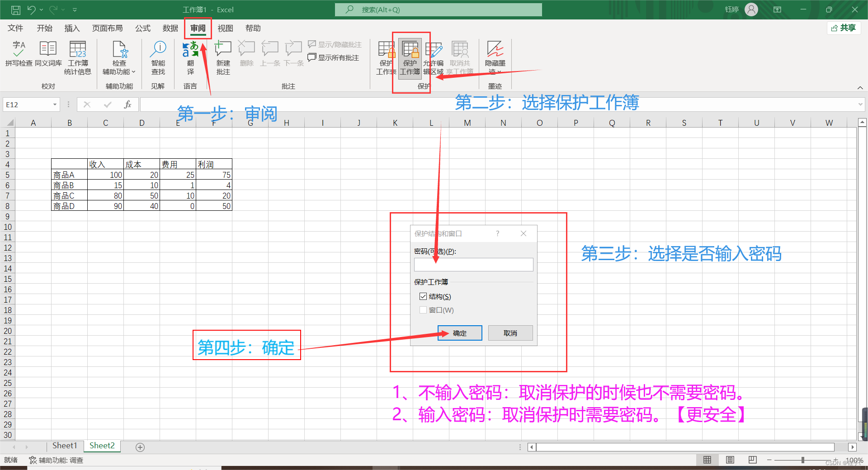Show Workbook Statistics
The width and height of the screenshot is (868, 470).
click(x=78, y=58)
